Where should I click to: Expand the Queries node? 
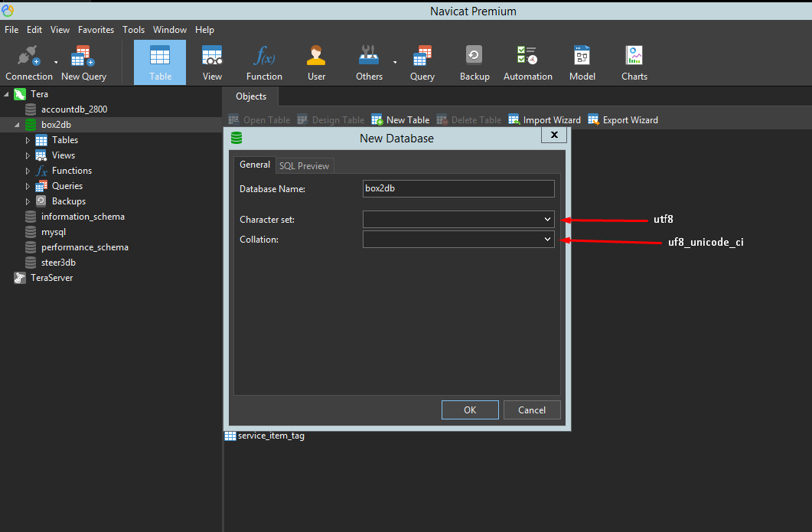click(x=28, y=186)
